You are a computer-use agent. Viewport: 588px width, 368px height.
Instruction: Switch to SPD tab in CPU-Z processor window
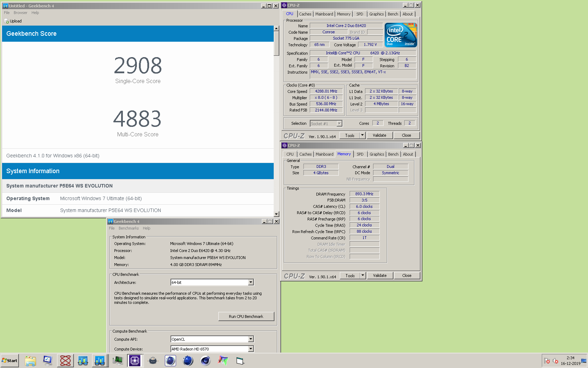(359, 14)
